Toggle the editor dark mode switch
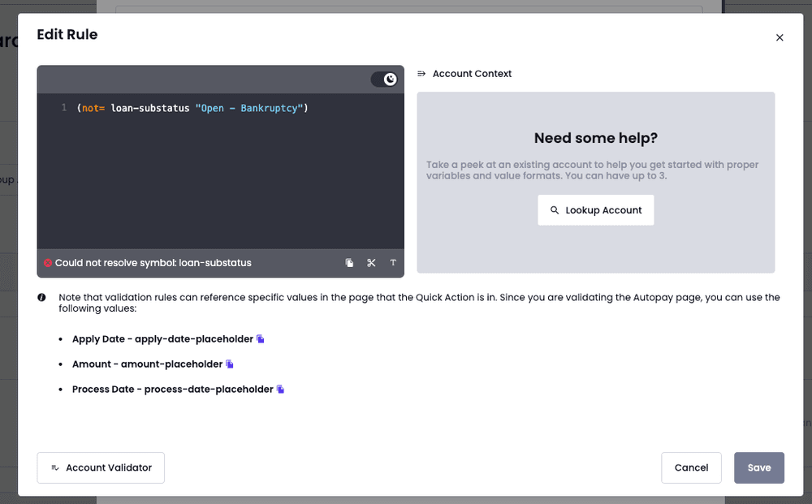The height and width of the screenshot is (504, 812). [x=384, y=79]
